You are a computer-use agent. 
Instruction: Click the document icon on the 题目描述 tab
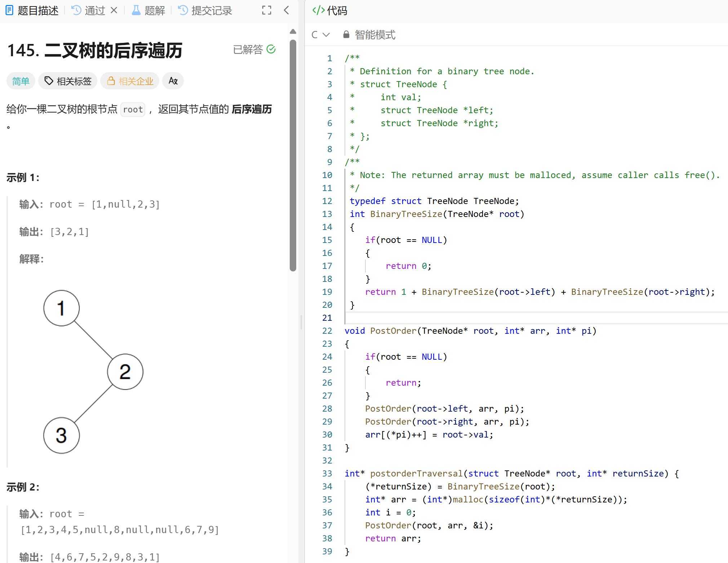10,10
